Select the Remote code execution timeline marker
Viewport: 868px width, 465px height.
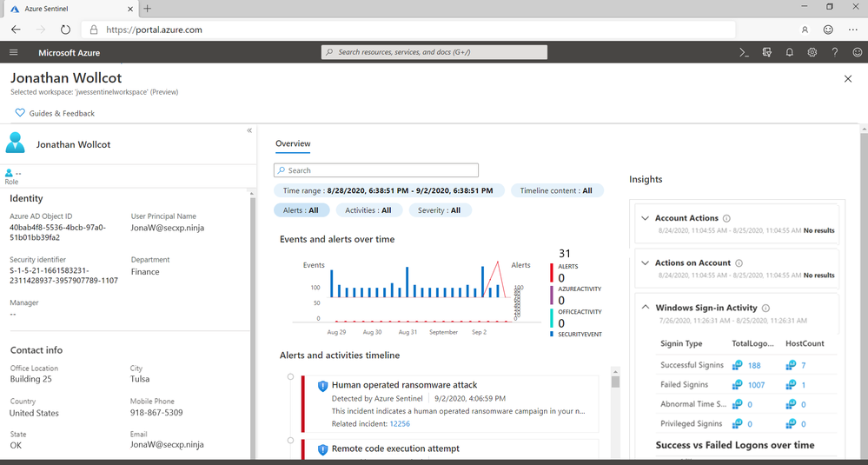290,440
